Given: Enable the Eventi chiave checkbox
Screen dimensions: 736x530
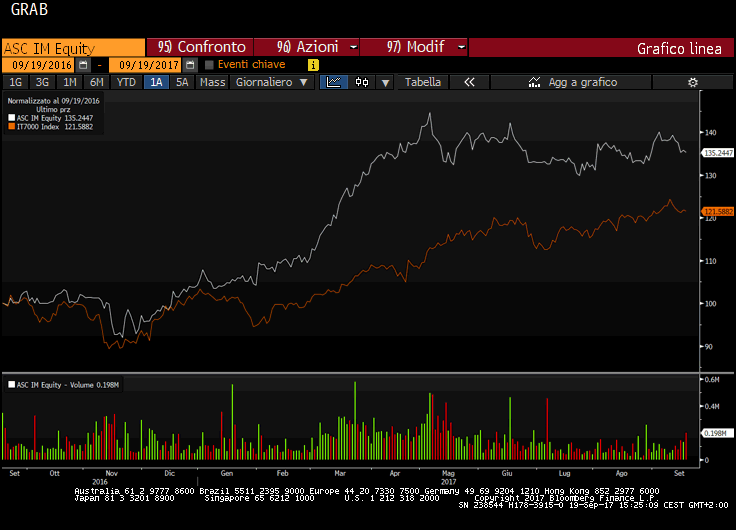Looking at the screenshot, I should pos(209,65).
